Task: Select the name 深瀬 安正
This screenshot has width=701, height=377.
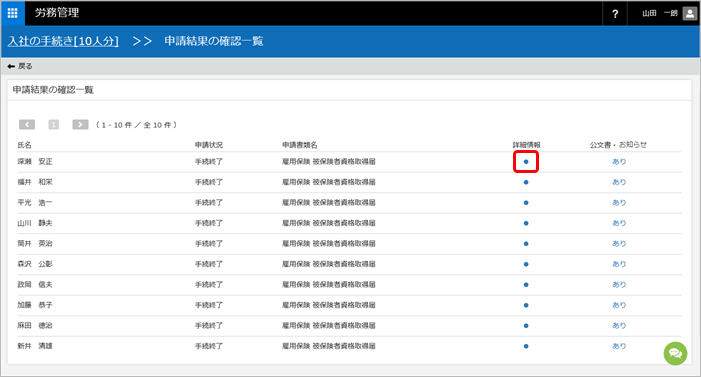Action: coord(35,162)
